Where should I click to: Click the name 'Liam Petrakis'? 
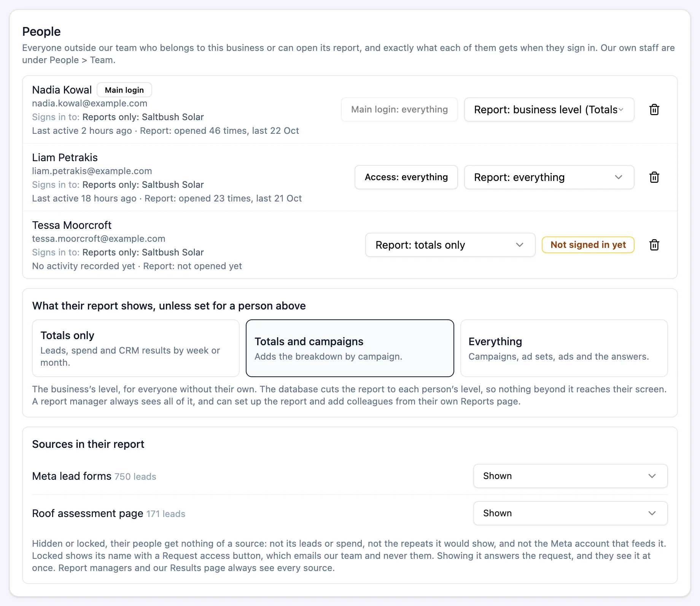click(65, 157)
